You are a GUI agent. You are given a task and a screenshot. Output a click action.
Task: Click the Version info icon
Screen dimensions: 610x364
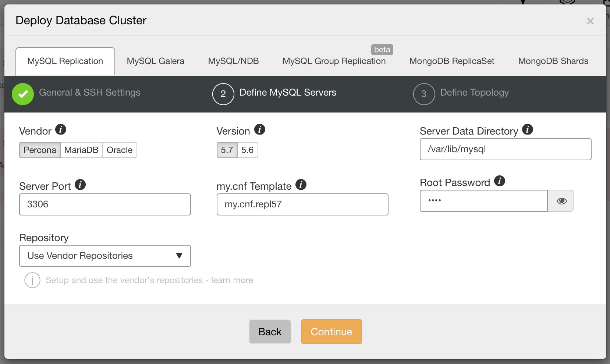pos(260,129)
